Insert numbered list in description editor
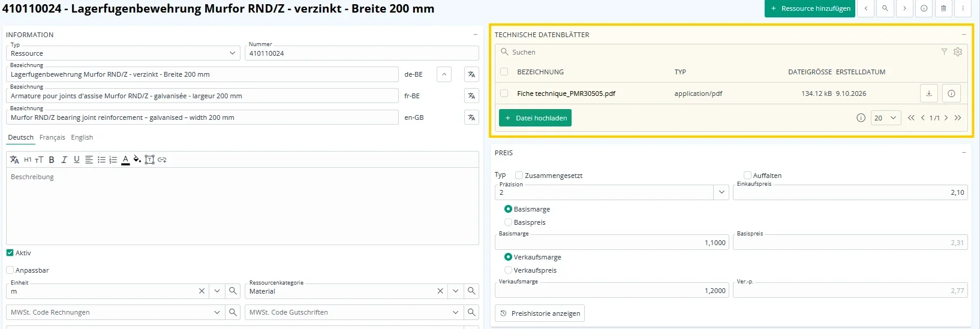This screenshot has width=980, height=329. point(113,159)
